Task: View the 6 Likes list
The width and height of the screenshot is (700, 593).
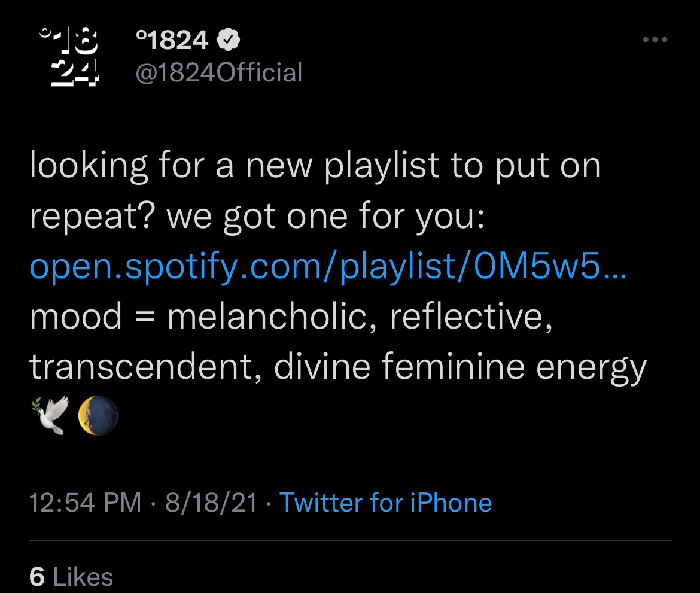Action: 71,577
